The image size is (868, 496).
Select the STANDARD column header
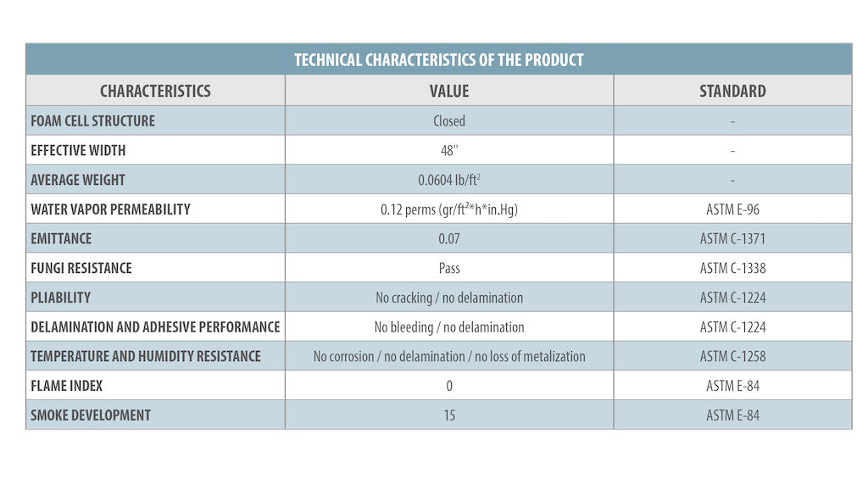coord(732,91)
